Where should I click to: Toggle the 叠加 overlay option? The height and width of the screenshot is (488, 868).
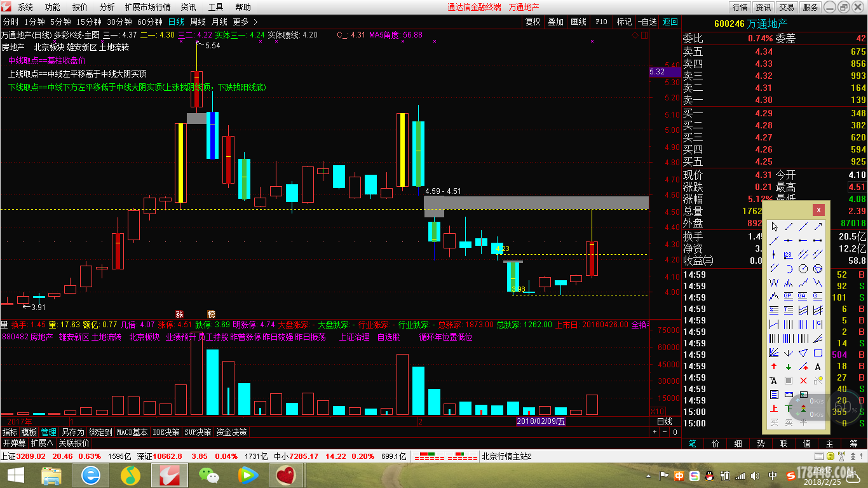(x=556, y=22)
